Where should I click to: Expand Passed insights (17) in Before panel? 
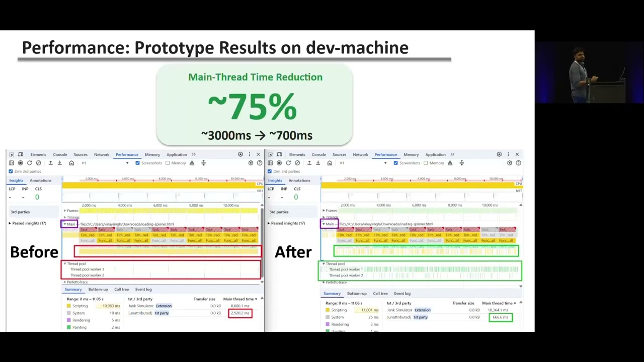point(29,223)
